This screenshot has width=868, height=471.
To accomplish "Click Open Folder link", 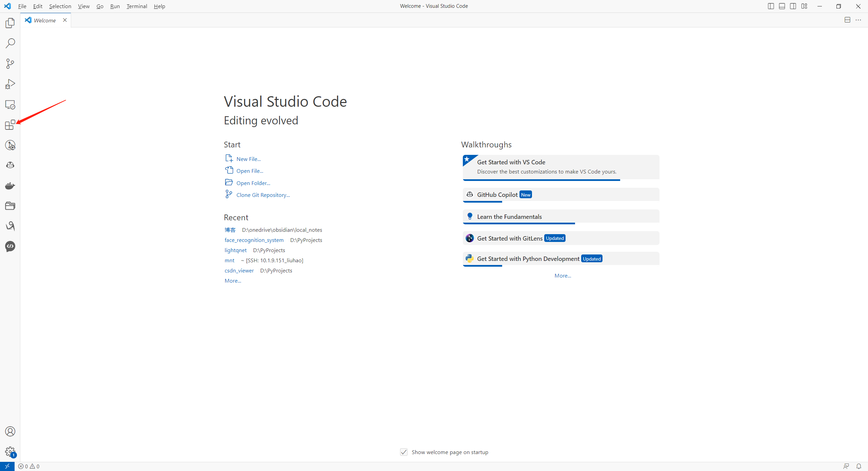I will tap(253, 183).
